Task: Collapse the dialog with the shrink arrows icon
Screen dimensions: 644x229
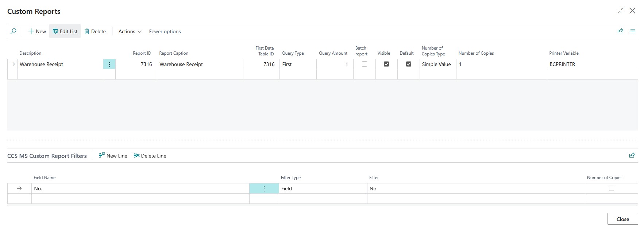Action: pyautogui.click(x=620, y=11)
